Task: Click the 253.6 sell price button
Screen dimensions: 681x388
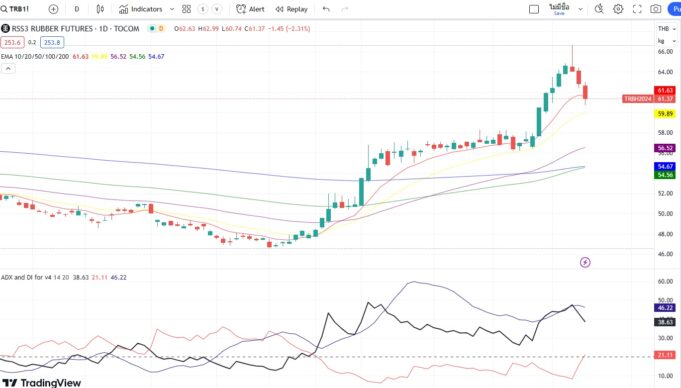Action: pyautogui.click(x=13, y=42)
